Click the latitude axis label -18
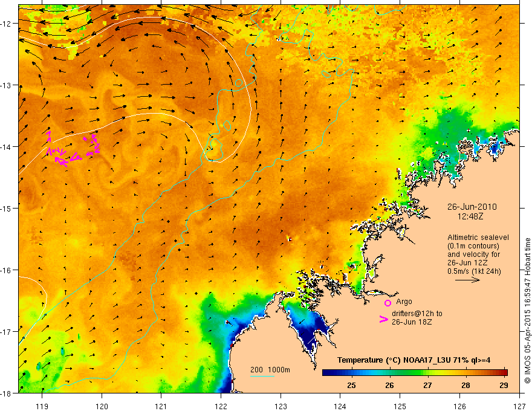 (6, 393)
